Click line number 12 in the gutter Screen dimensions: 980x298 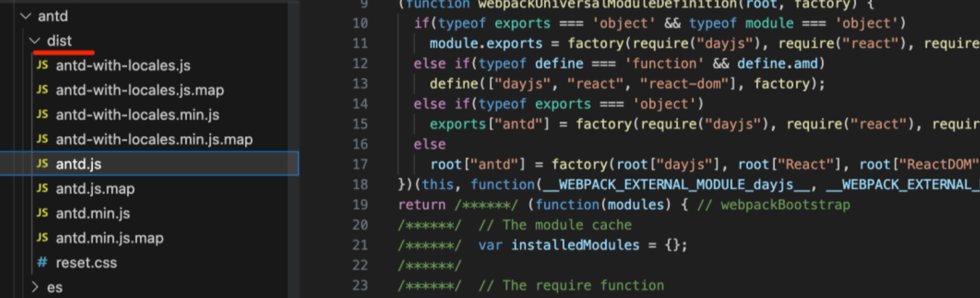click(360, 63)
